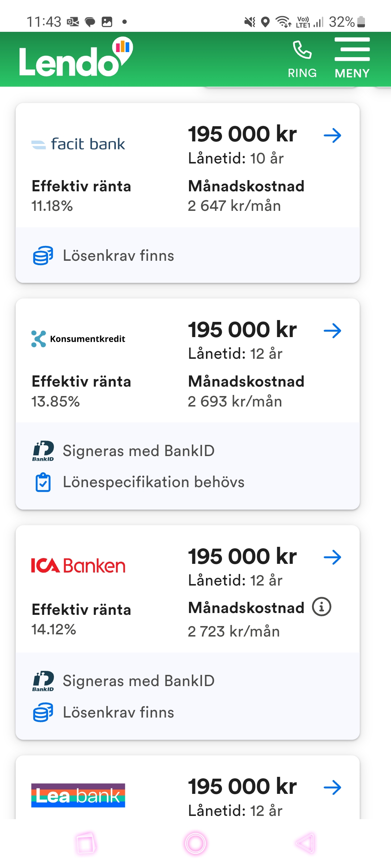Open ICA Banken offer arrow

pos(332,557)
